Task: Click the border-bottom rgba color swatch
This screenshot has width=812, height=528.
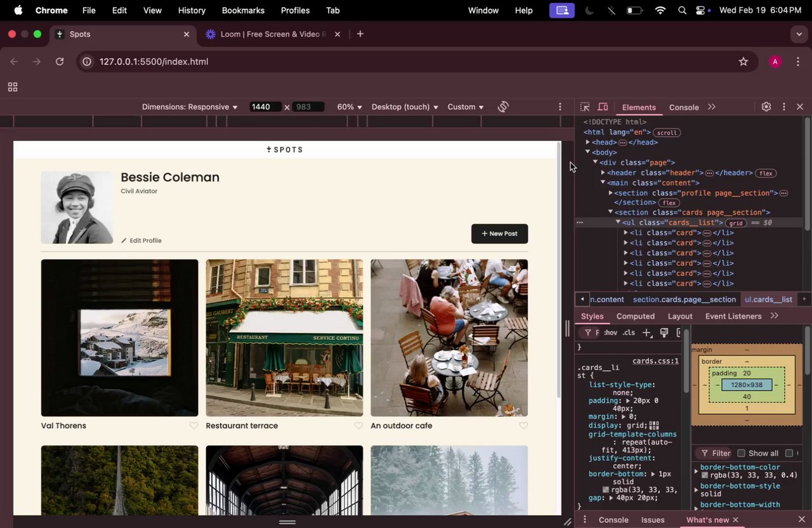Action: [606, 490]
